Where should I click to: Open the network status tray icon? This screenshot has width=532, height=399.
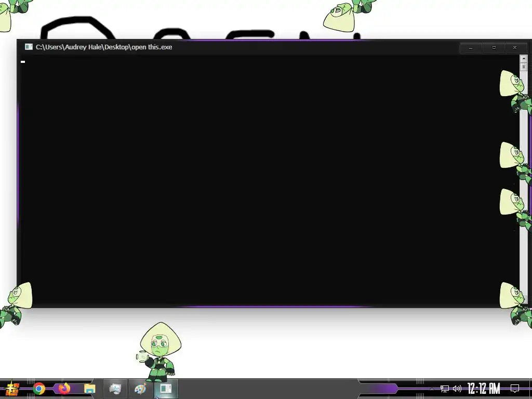(x=445, y=389)
